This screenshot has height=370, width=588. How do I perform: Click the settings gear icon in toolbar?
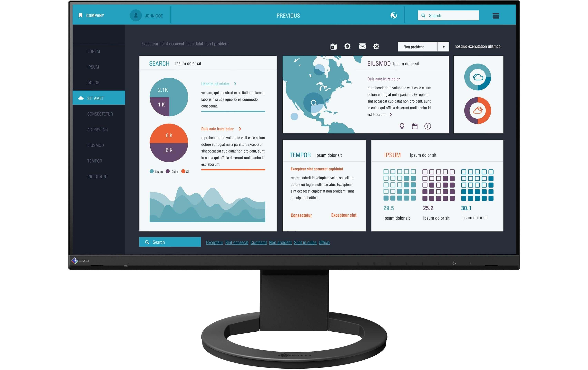pos(377,46)
